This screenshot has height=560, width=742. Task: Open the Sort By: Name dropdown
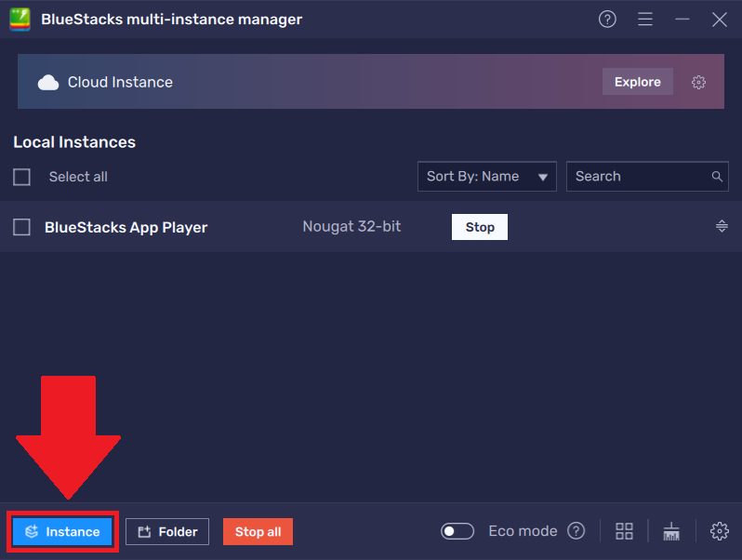[x=487, y=177]
